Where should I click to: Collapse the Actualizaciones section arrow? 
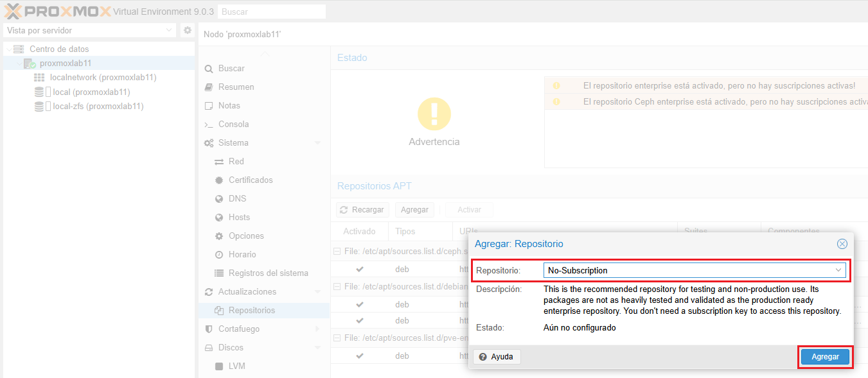(318, 291)
